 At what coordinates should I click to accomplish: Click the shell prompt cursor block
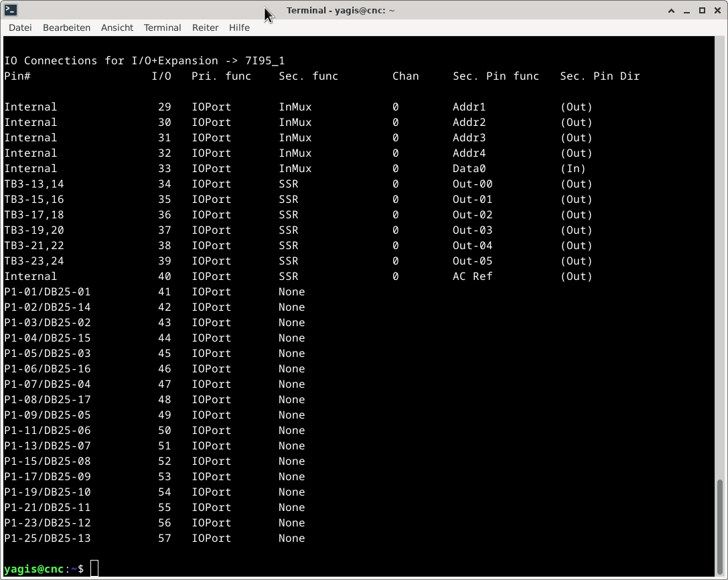pos(94,569)
